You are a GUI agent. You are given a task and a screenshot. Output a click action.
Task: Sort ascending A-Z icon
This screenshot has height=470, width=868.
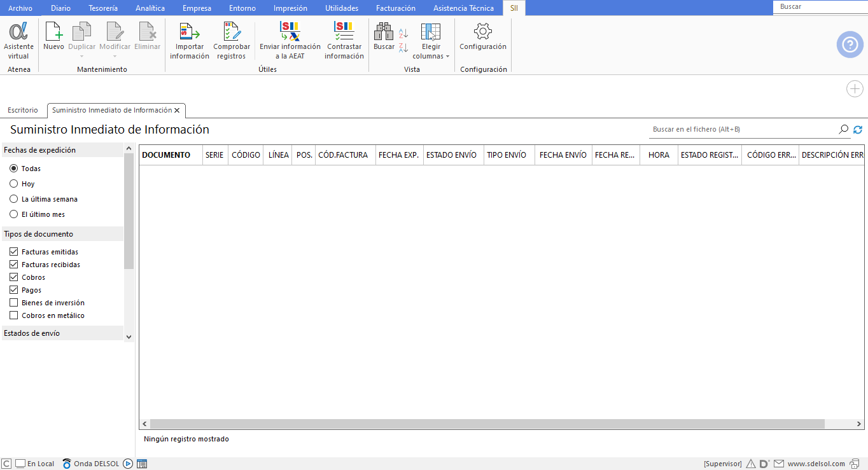pyautogui.click(x=403, y=33)
